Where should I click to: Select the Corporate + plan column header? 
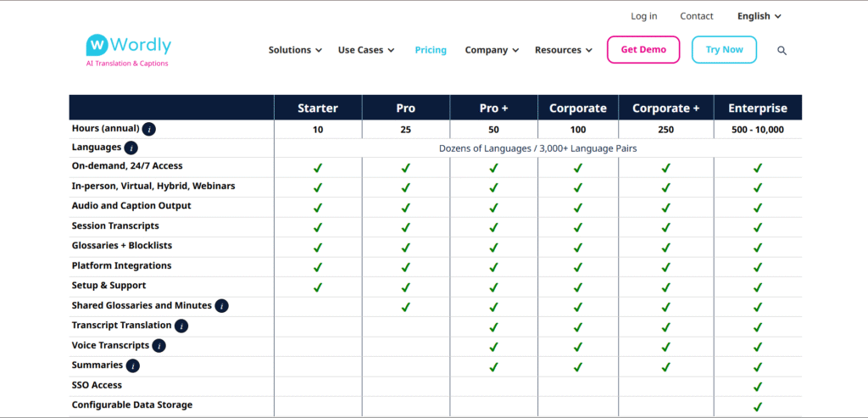tap(665, 108)
